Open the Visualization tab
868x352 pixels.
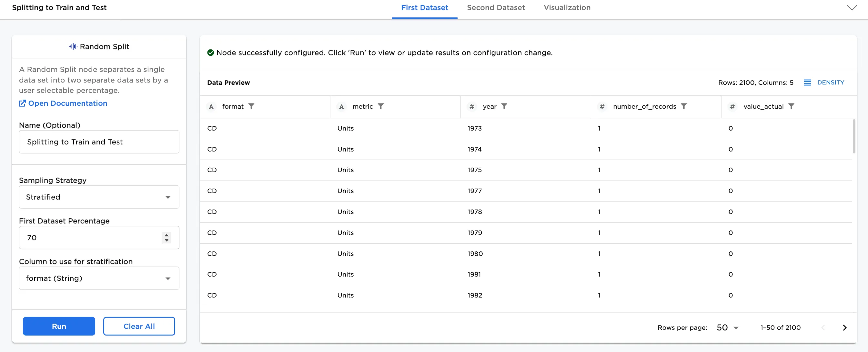(567, 7)
